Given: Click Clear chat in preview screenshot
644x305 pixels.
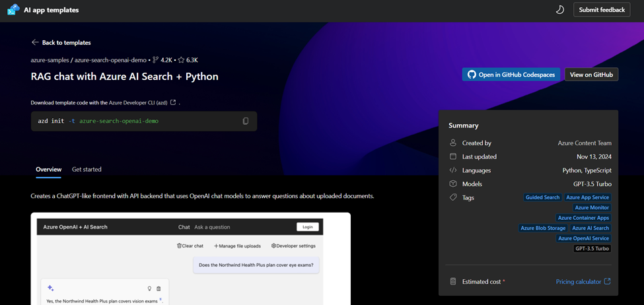Looking at the screenshot, I should (x=190, y=246).
